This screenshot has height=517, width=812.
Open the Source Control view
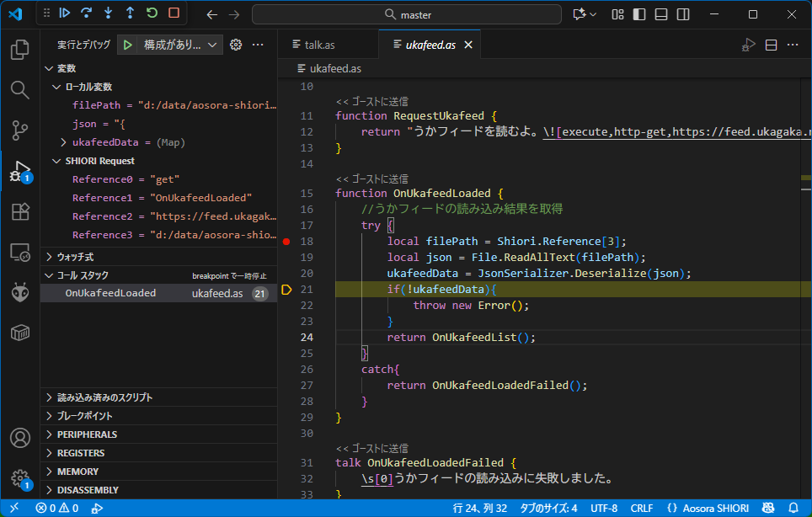pyautogui.click(x=19, y=130)
